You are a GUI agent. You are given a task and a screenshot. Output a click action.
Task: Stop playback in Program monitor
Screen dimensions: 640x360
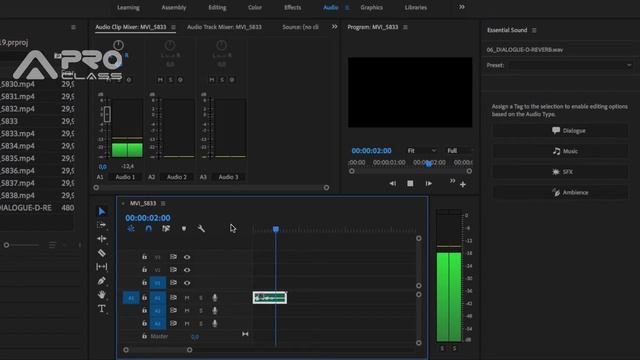[x=410, y=184]
